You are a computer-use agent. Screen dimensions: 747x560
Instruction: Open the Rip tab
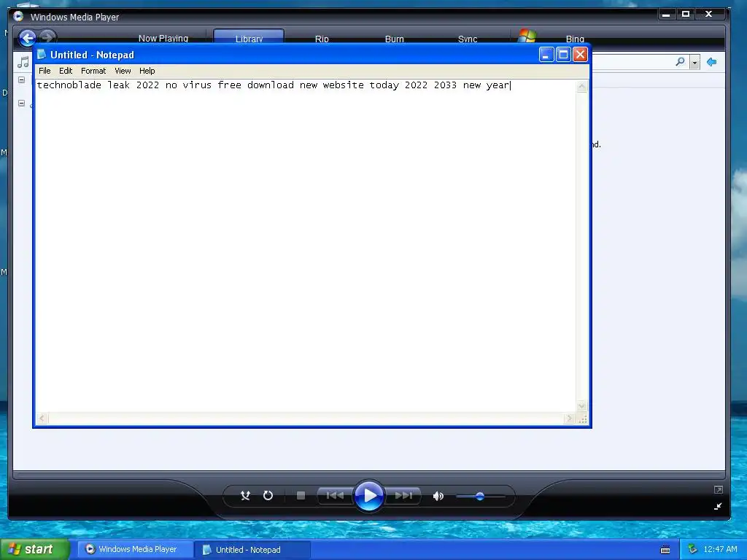coord(322,39)
